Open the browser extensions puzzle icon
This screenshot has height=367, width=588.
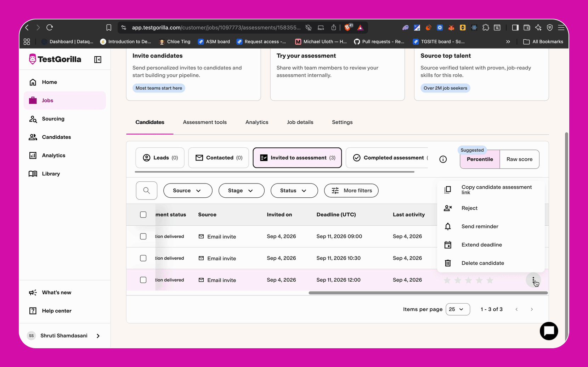click(486, 28)
